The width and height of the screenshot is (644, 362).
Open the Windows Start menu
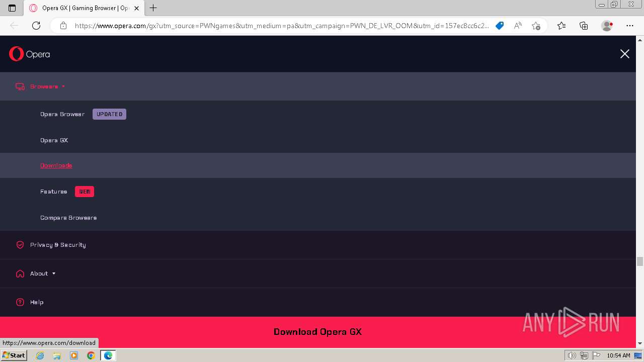click(14, 355)
